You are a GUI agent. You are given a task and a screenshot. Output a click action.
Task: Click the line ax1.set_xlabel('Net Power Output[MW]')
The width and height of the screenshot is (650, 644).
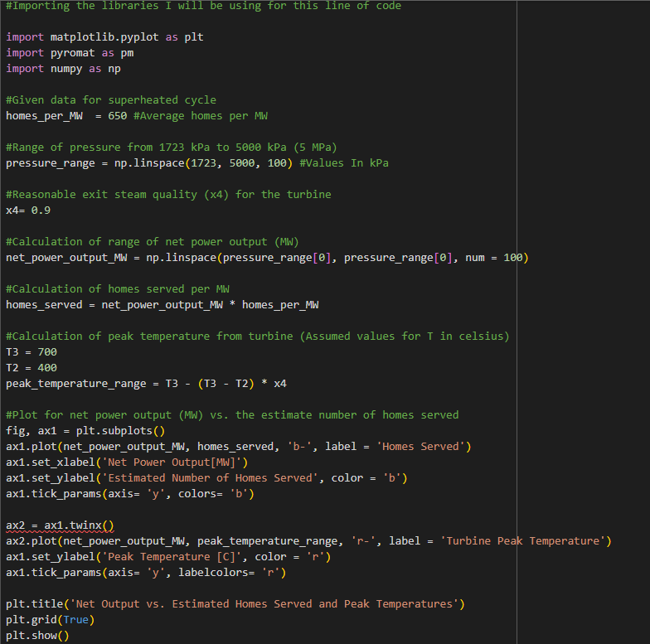pos(127,462)
